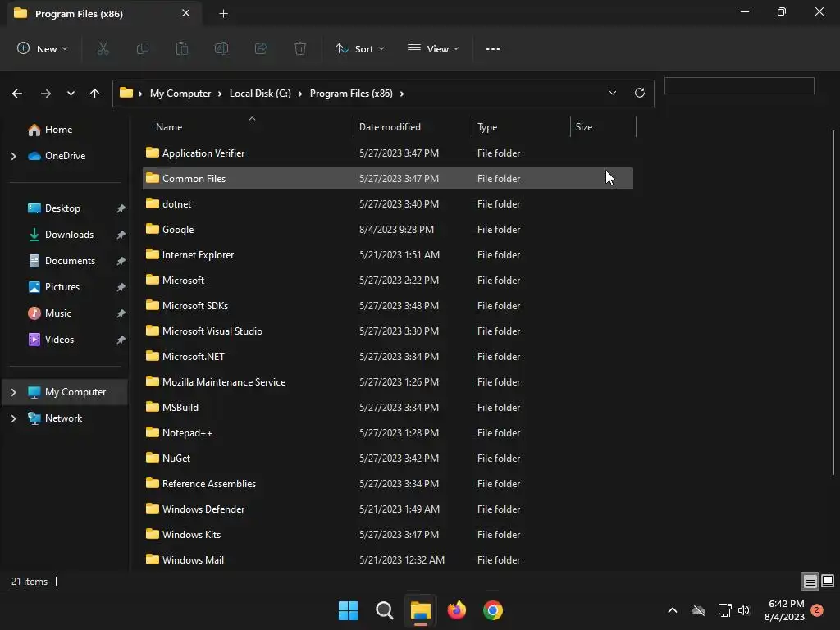
Task: Unpin Desktop using its pin icon
Action: tap(121, 208)
